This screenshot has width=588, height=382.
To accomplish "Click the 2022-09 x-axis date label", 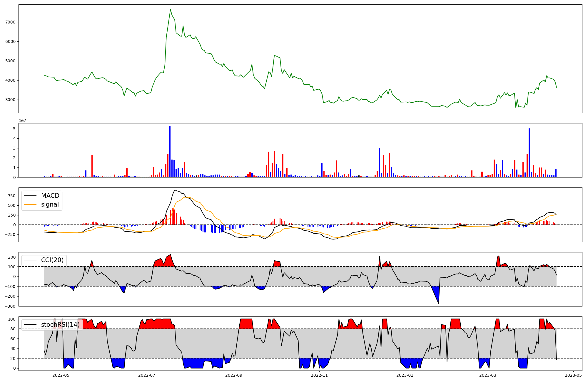I will click(x=234, y=375).
